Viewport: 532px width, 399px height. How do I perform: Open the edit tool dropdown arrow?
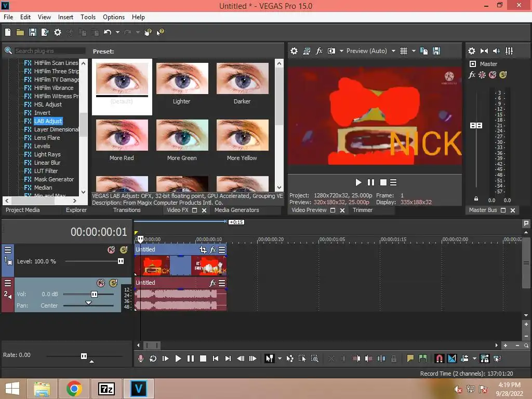[280, 358]
